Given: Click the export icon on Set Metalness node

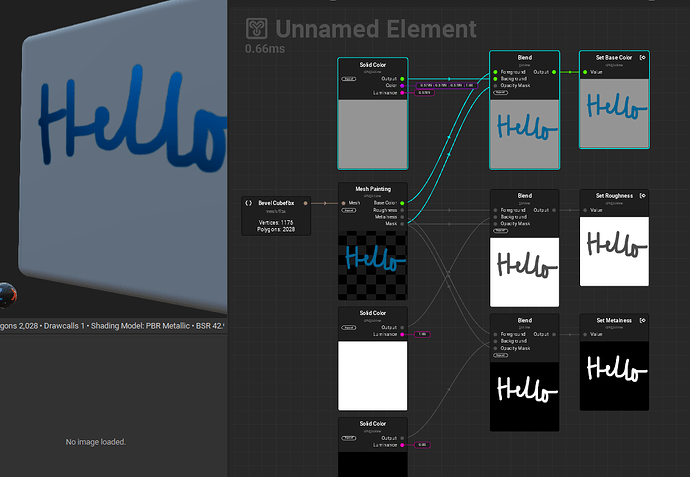Looking at the screenshot, I should pos(642,320).
